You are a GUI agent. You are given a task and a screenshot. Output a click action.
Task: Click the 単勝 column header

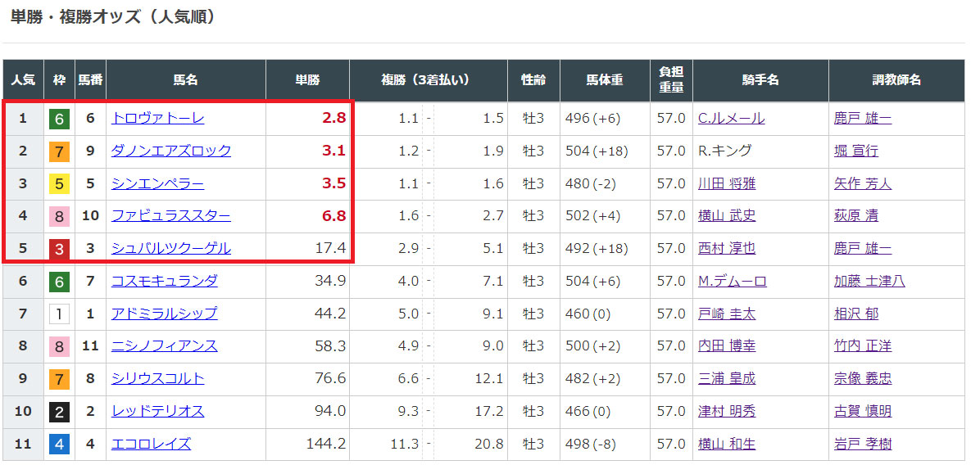coord(307,80)
